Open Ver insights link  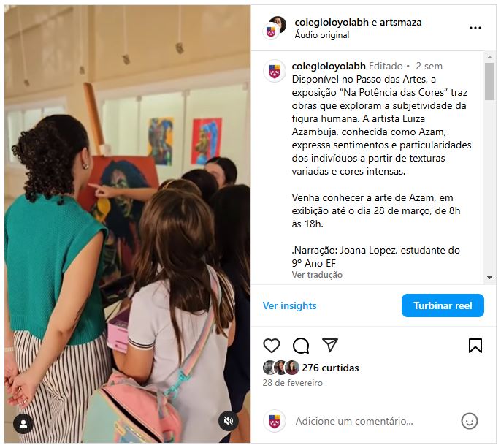pos(289,305)
